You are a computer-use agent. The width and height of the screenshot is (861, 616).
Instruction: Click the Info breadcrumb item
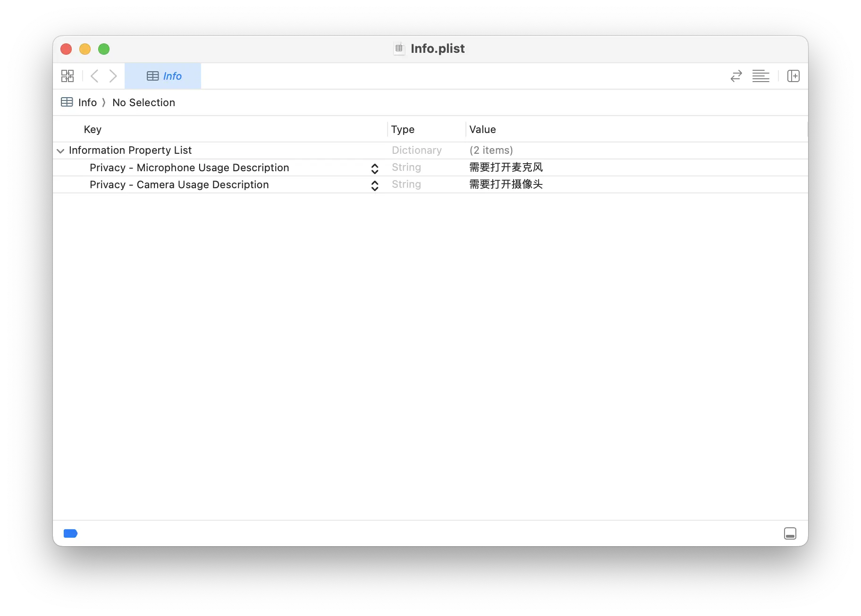pos(87,102)
